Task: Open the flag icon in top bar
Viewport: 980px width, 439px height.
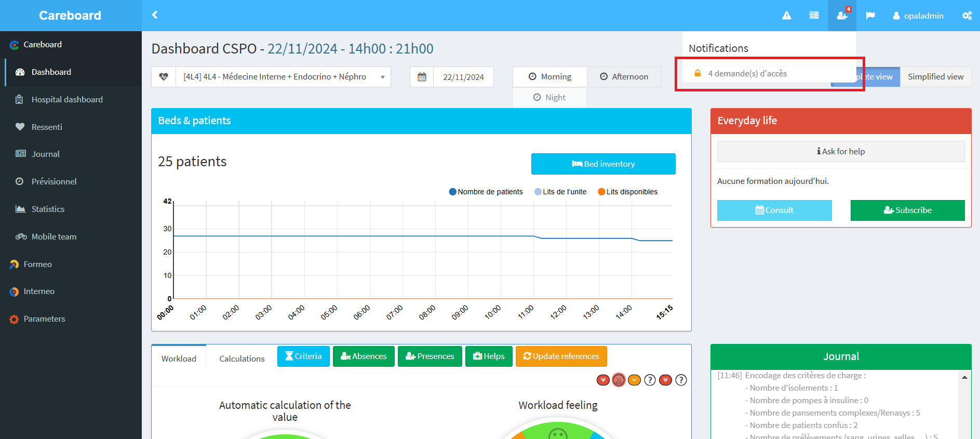Action: click(870, 16)
